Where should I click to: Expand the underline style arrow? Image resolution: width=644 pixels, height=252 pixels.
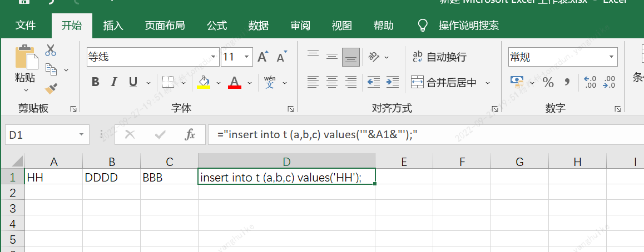148,82
